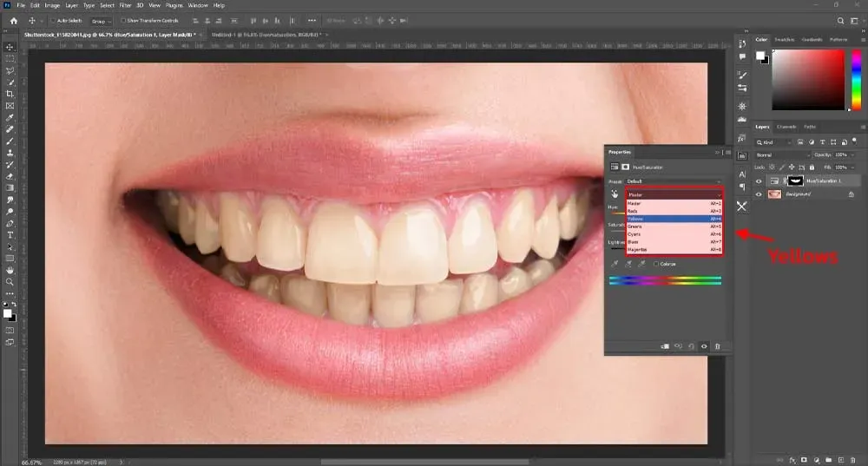868x466 pixels.
Task: Select the Rectangular Marquee tool
Action: [x=10, y=59]
